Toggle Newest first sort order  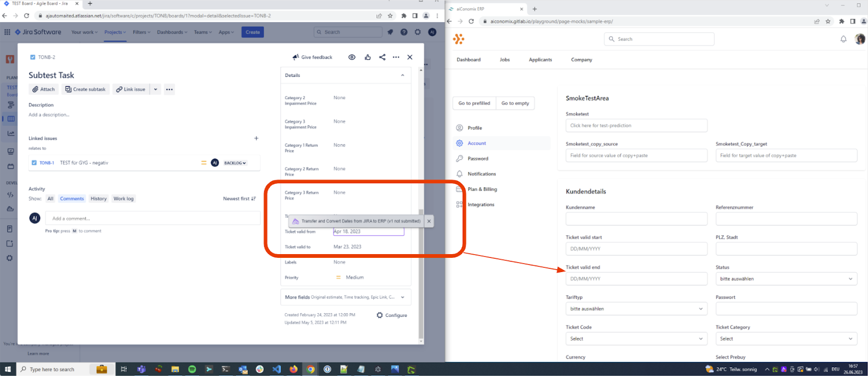239,199
